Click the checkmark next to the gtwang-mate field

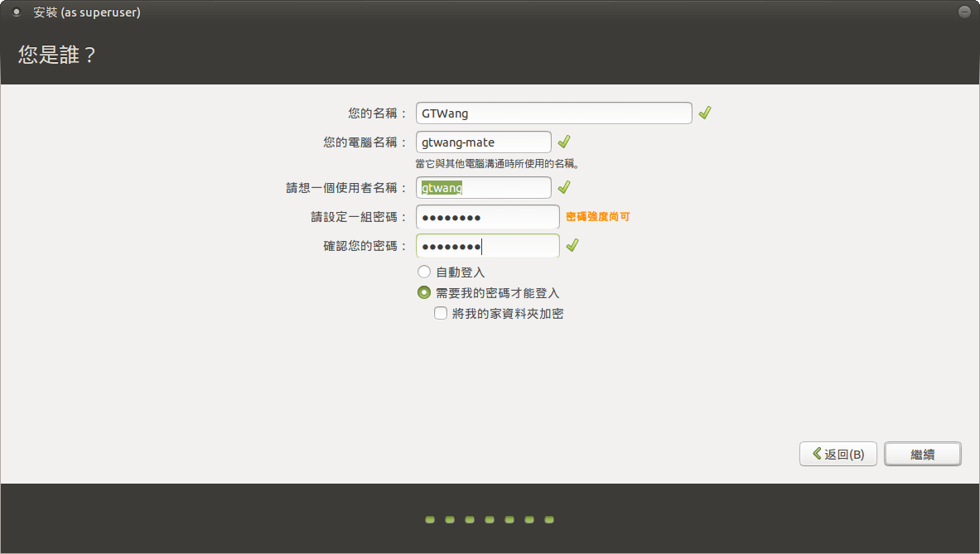[564, 142]
